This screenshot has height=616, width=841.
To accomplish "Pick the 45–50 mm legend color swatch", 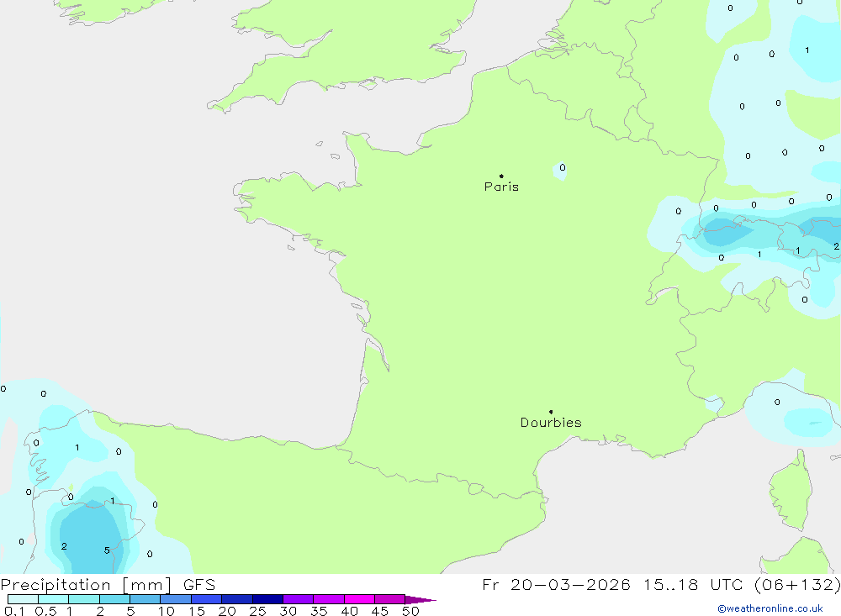I will (389, 599).
